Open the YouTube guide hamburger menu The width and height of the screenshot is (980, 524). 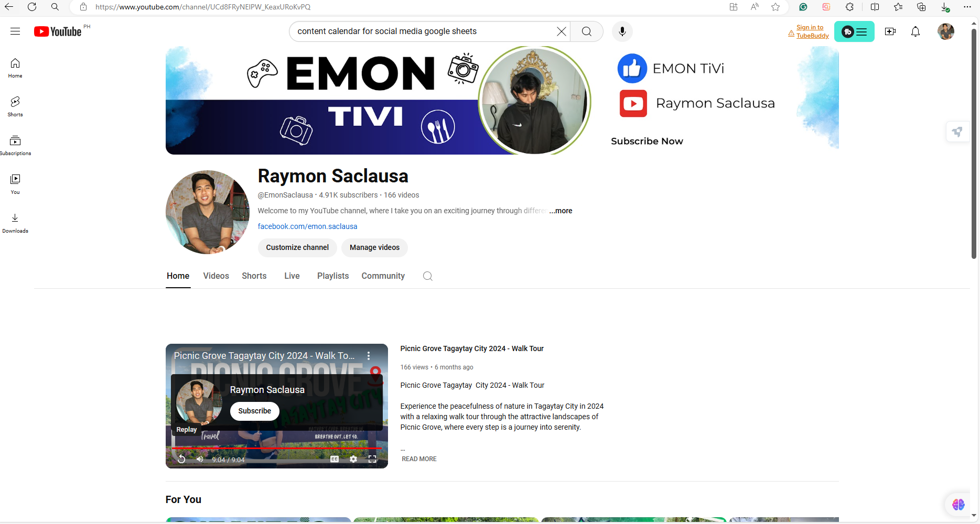click(x=15, y=31)
